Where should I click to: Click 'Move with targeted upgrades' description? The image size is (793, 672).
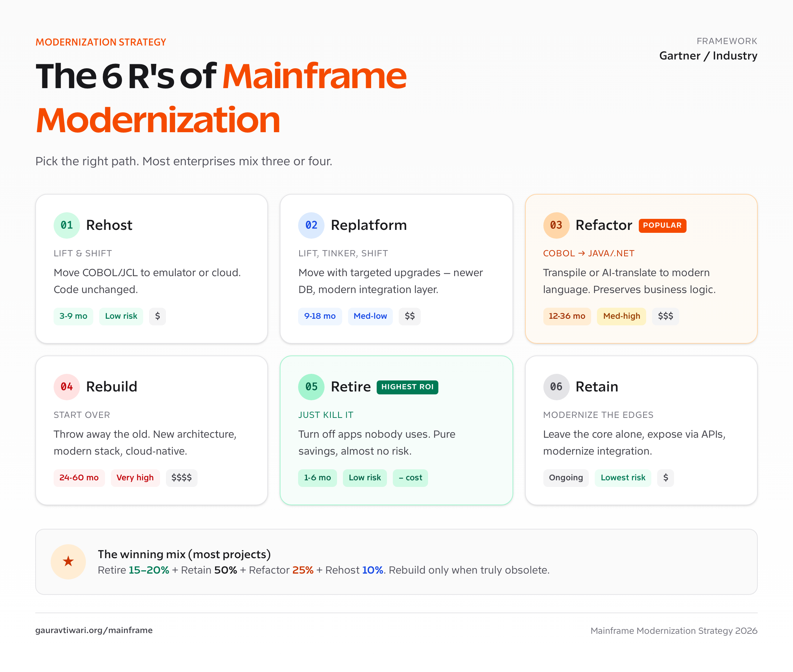tap(390, 281)
